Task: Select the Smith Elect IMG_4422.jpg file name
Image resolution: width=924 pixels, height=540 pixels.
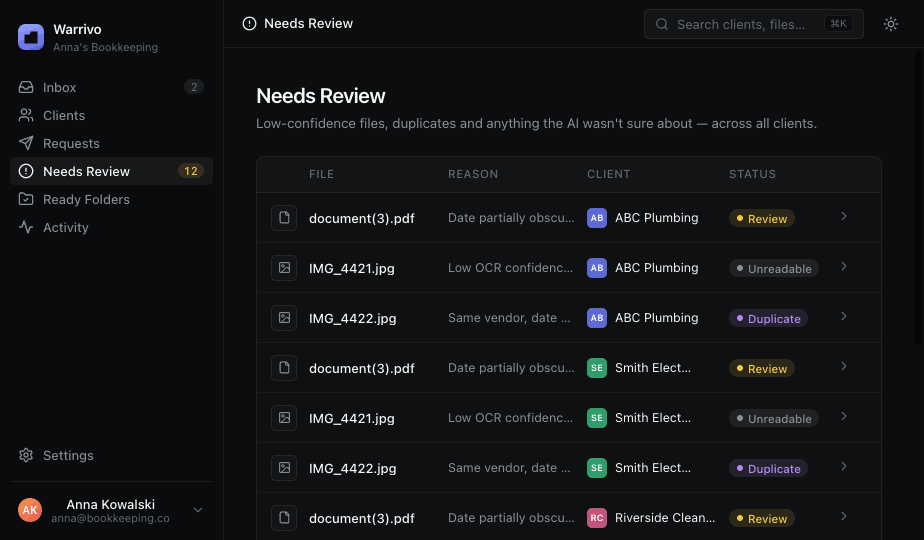Action: coord(352,468)
